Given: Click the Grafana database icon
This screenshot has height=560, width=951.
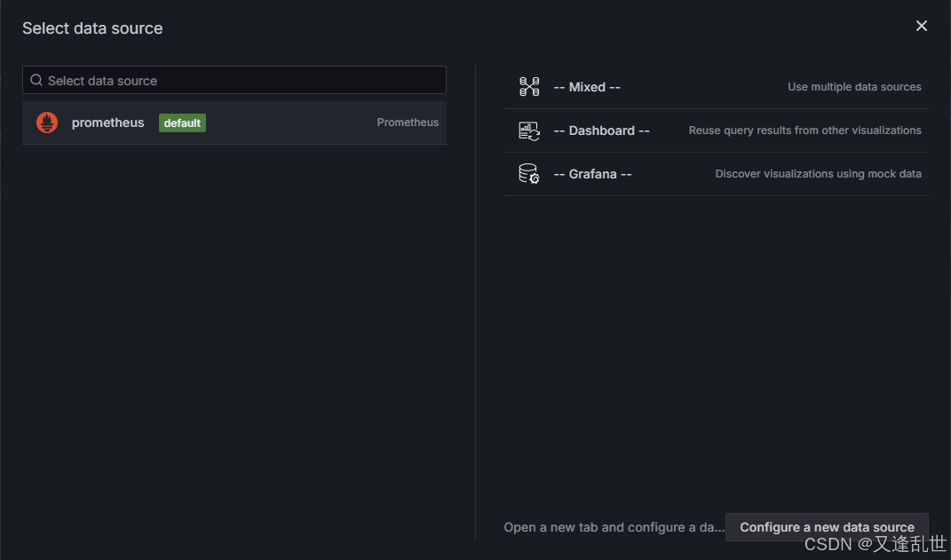Looking at the screenshot, I should [529, 174].
